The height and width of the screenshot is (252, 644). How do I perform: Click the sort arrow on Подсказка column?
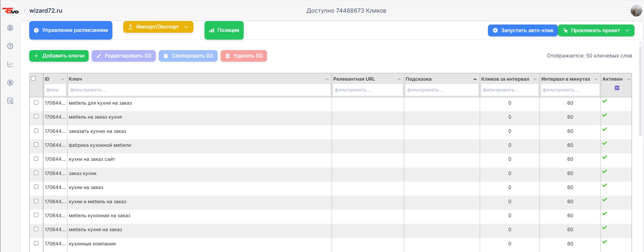pyautogui.click(x=475, y=79)
